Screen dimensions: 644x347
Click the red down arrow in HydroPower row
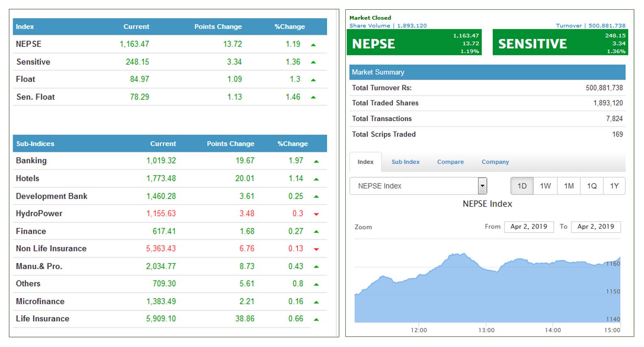point(316,214)
